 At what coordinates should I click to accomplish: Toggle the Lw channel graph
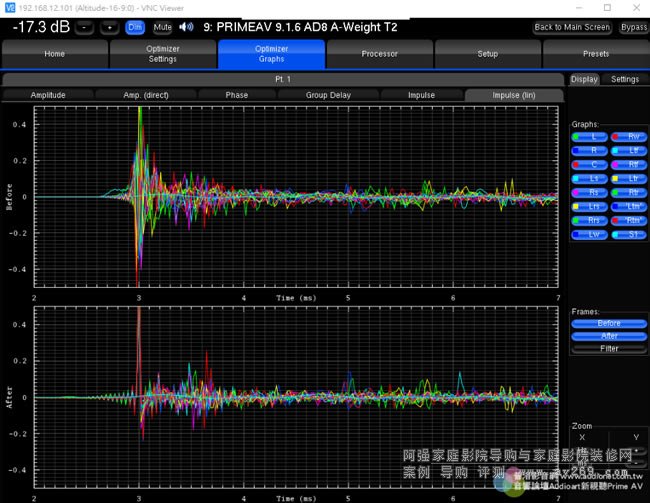[591, 234]
